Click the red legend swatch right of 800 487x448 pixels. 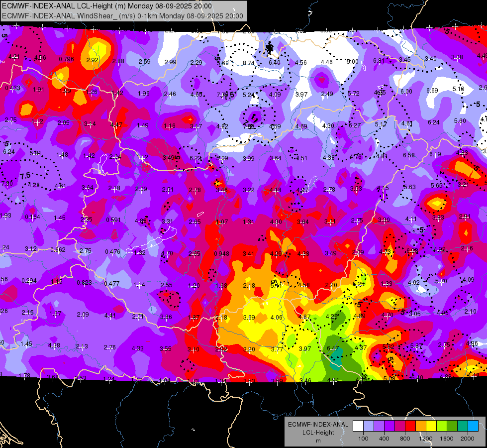[410, 426]
